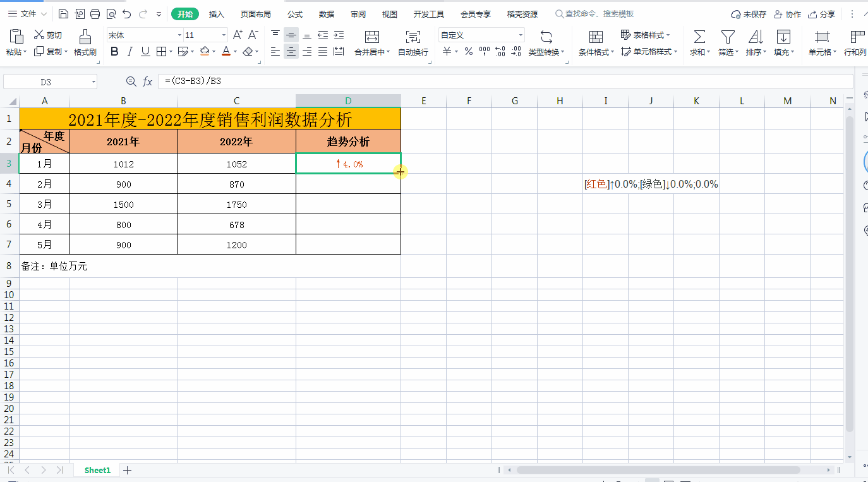Click the zoom magnifier beside fx
This screenshot has width=868, height=482.
pyautogui.click(x=131, y=81)
